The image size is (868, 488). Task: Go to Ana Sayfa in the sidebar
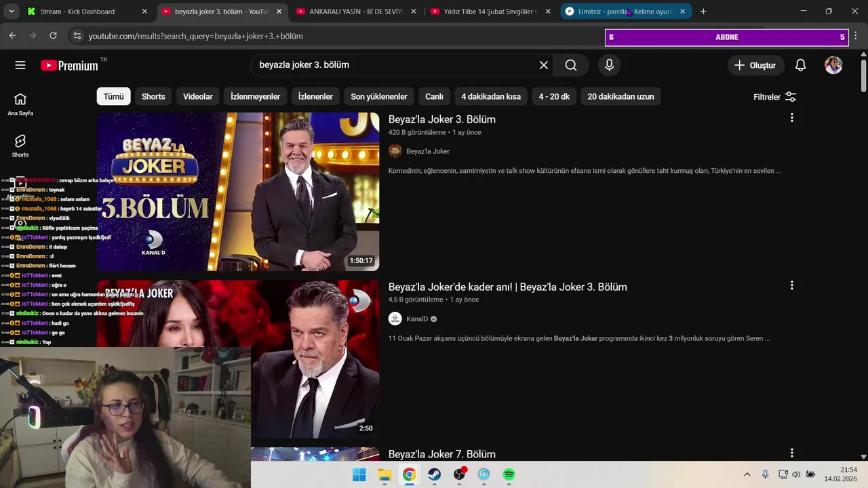click(x=20, y=104)
